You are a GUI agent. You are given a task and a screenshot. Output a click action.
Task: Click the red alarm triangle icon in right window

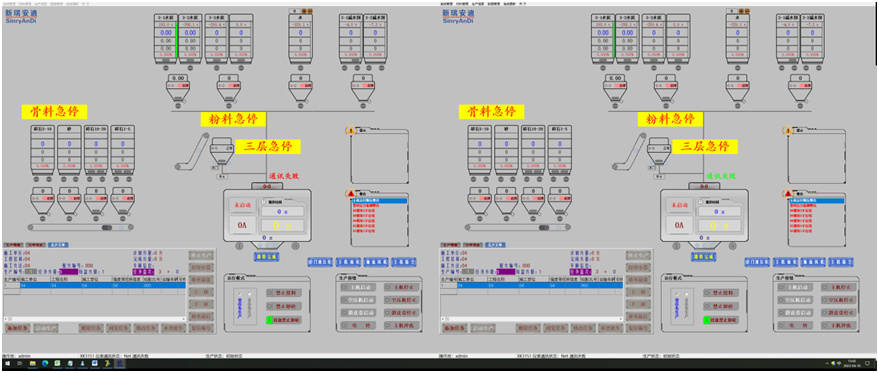point(787,194)
